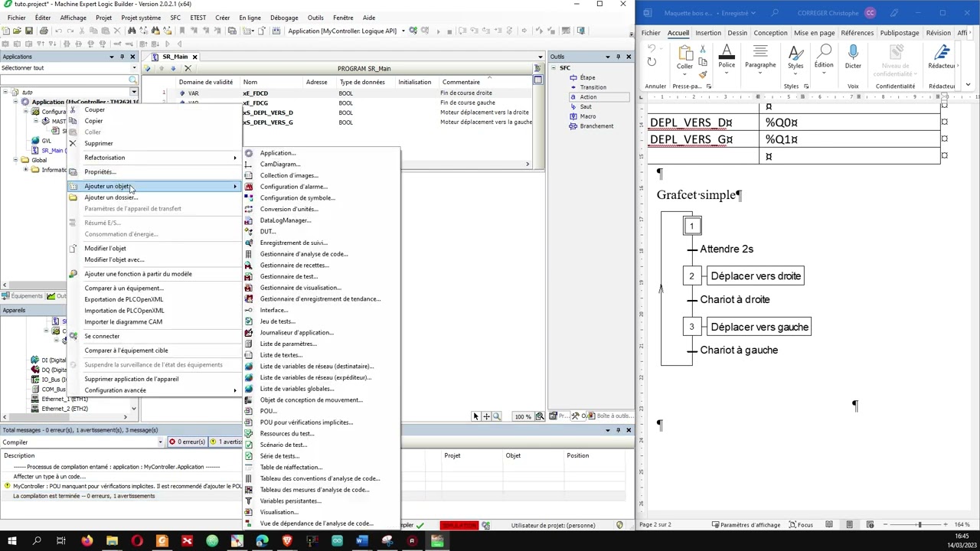Screen dimensions: 980x551
Task: Toggle the Focus mode in Word status bar
Action: click(x=799, y=525)
